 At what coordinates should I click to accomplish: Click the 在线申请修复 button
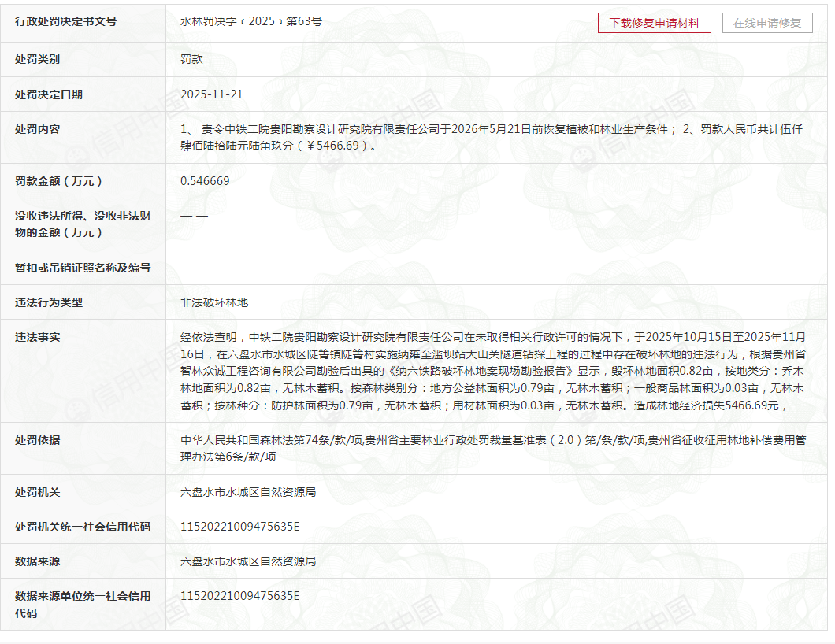[766, 23]
